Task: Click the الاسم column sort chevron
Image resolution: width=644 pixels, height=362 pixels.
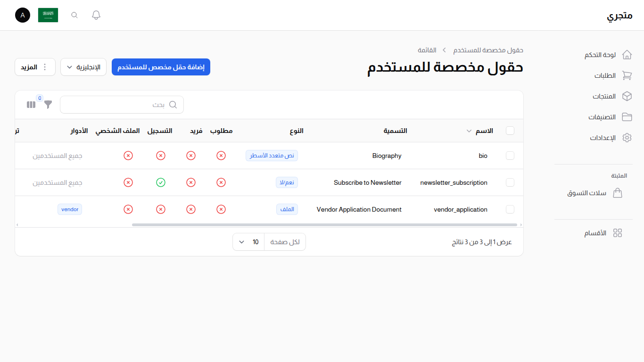Action: [x=469, y=131]
